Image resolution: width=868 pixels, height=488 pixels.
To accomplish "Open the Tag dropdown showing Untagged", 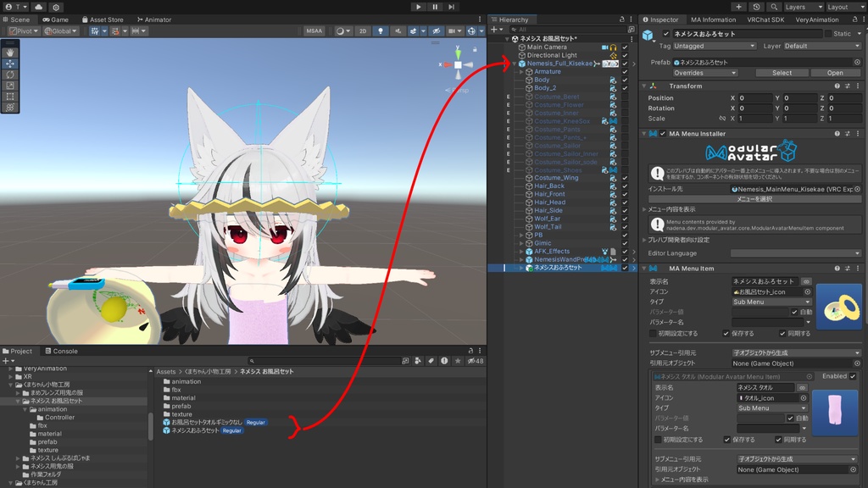I will [715, 46].
